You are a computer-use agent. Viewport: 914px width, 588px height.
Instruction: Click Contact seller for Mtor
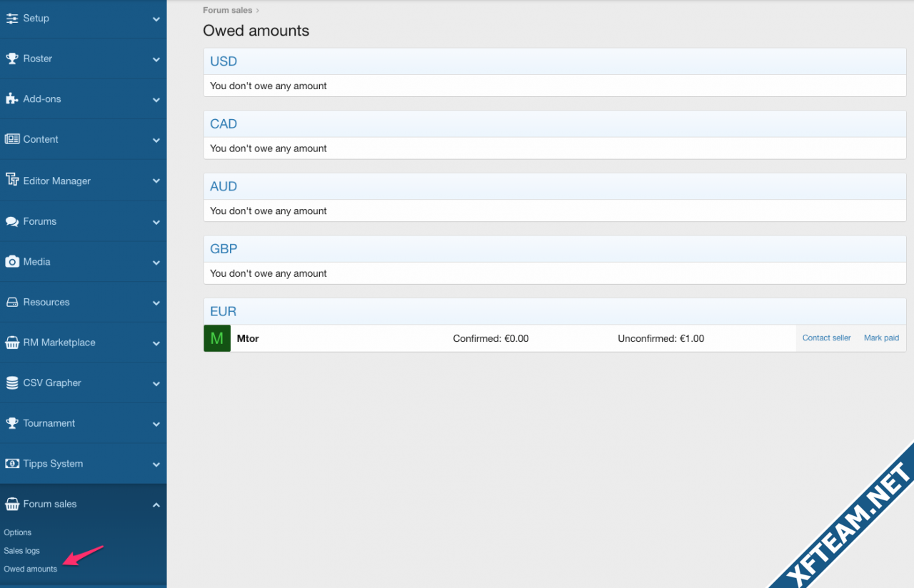point(827,338)
